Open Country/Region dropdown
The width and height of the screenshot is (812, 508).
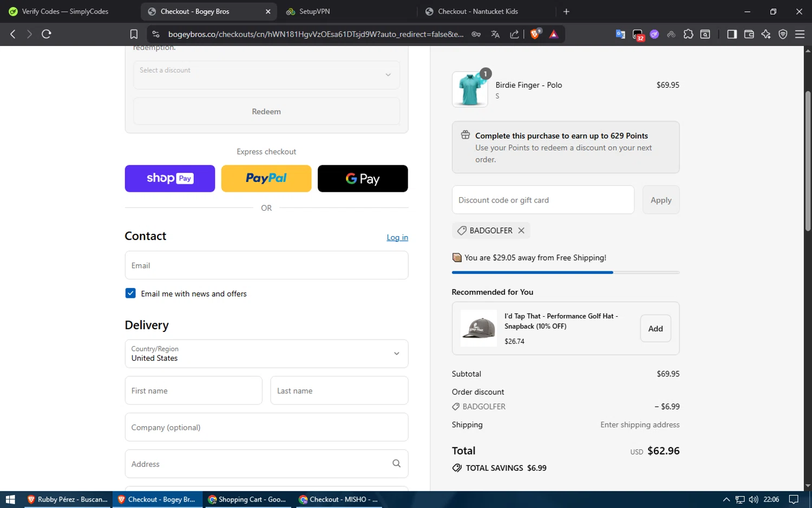pos(266,354)
